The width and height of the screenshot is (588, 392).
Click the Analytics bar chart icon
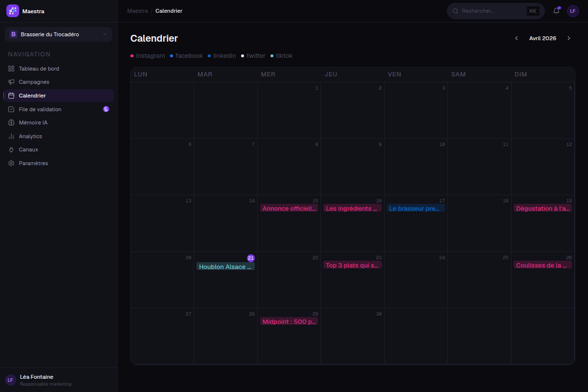click(x=11, y=136)
